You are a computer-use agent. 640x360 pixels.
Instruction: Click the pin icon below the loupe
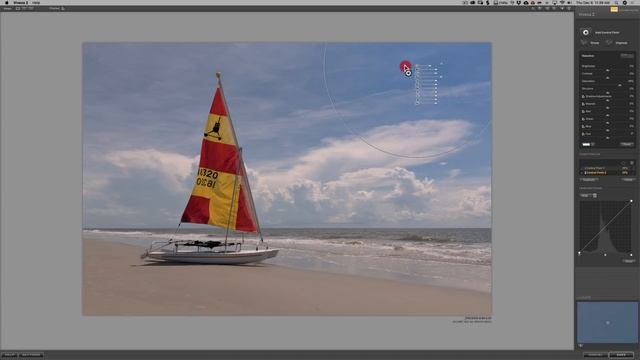click(581, 346)
